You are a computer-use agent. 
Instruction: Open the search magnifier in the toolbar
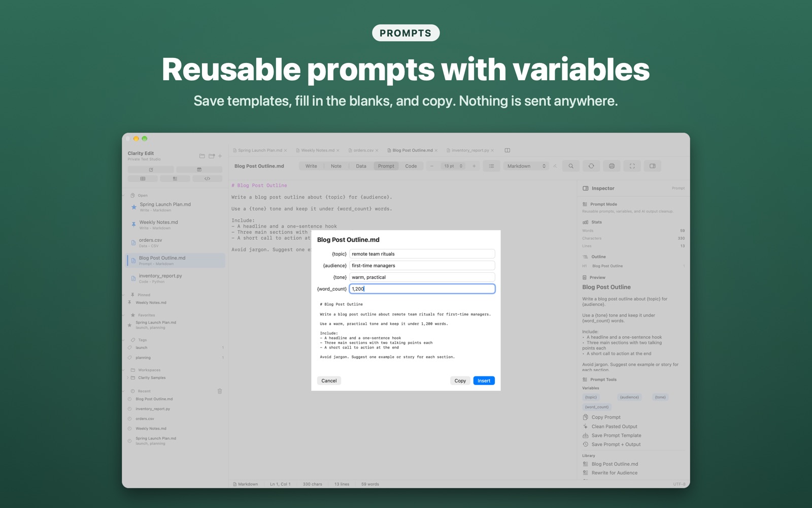click(571, 166)
